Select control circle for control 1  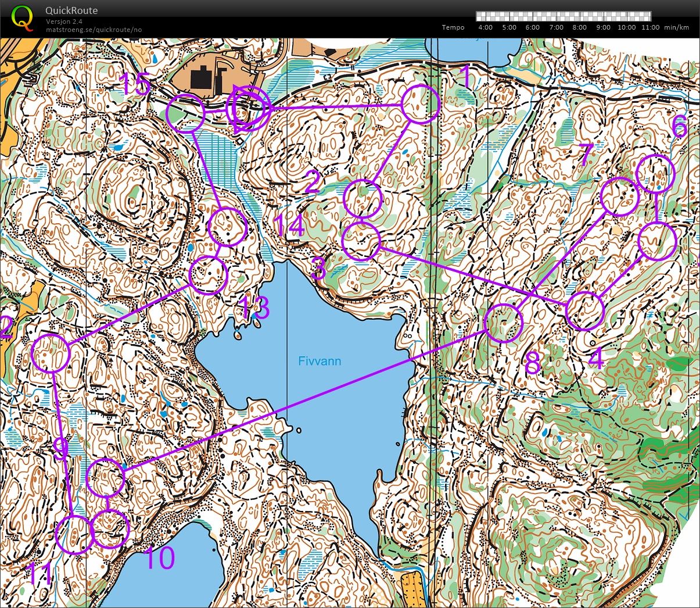421,103
